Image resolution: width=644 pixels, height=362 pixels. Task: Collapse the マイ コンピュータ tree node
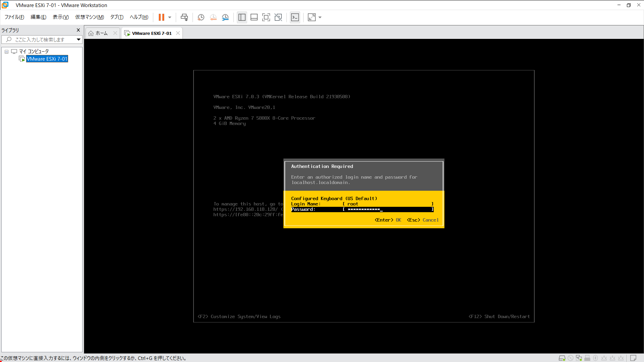pyautogui.click(x=6, y=52)
